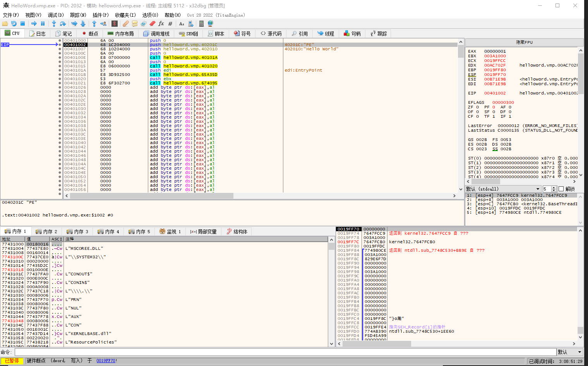This screenshot has height=366, width=588.
Task: Open Patches with the bandage icon
Action: (x=125, y=24)
